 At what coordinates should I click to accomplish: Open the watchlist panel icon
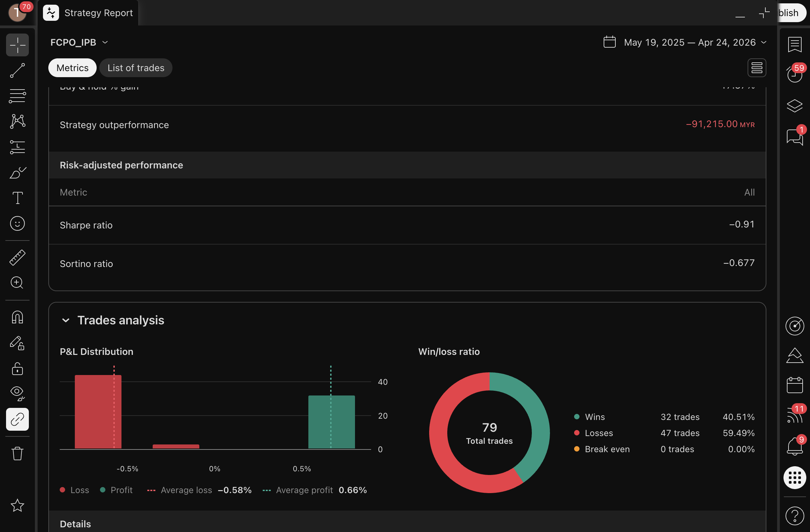[x=794, y=45]
